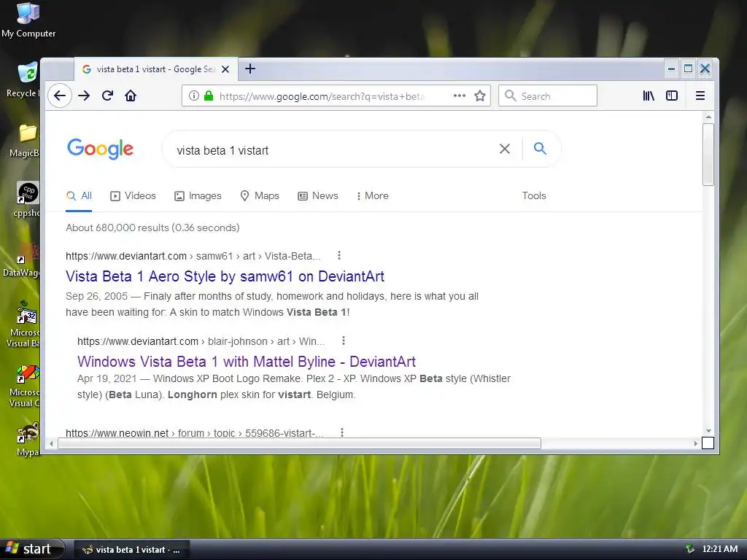Open Google search Tools
The height and width of the screenshot is (560, 747).
[x=534, y=195]
